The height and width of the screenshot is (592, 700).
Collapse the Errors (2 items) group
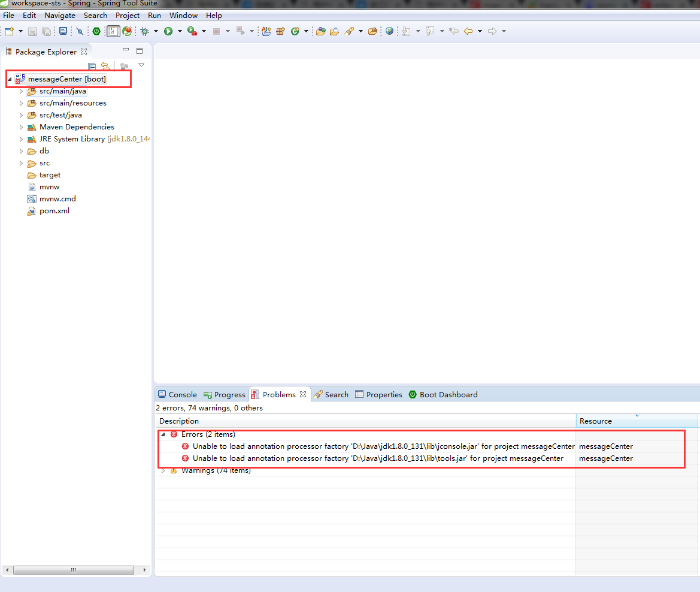(x=163, y=434)
